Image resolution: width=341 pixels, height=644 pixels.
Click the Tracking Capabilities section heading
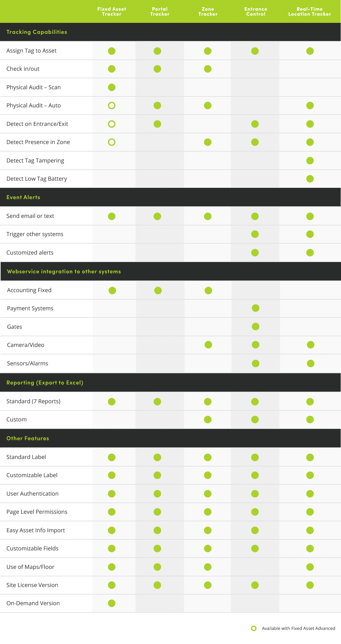click(37, 32)
